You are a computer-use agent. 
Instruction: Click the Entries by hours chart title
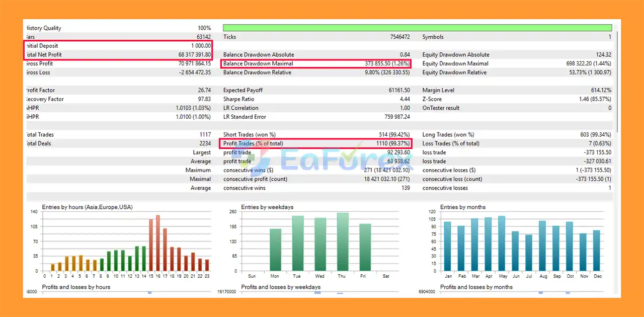pyautogui.click(x=87, y=207)
